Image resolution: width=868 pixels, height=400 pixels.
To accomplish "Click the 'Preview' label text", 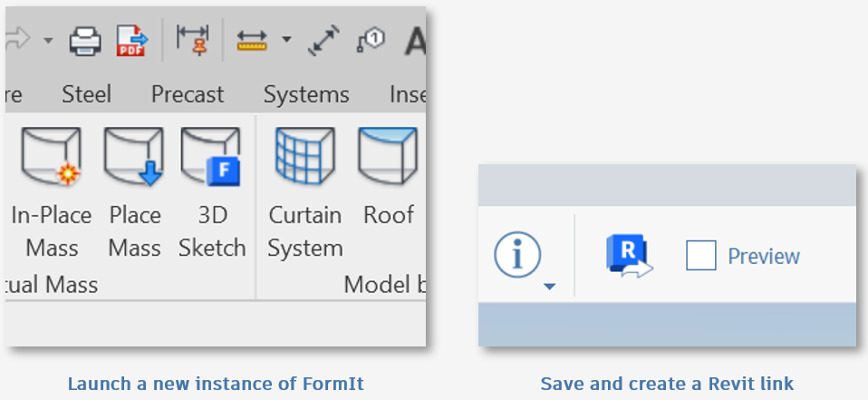I will click(x=764, y=257).
